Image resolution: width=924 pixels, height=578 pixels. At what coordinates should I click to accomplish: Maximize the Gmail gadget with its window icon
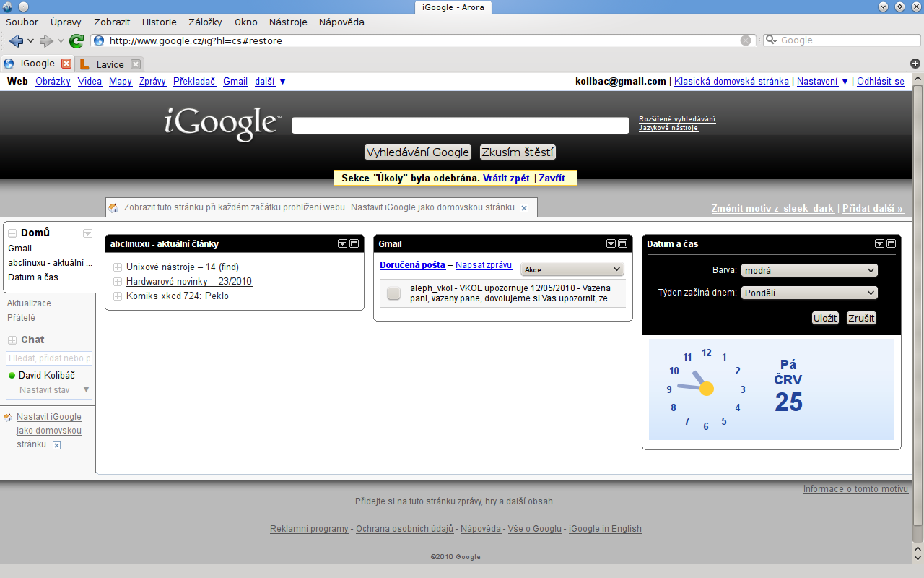click(622, 244)
